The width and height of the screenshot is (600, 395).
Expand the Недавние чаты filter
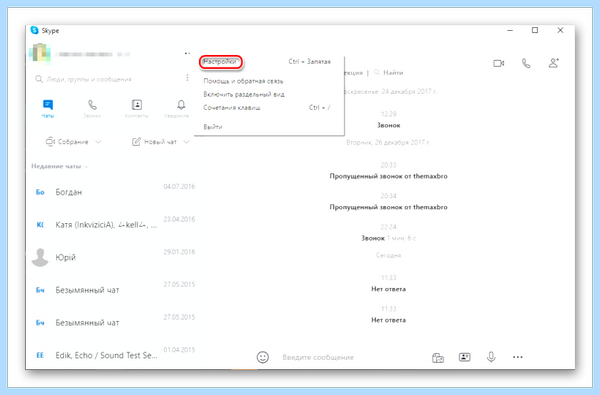click(60, 166)
